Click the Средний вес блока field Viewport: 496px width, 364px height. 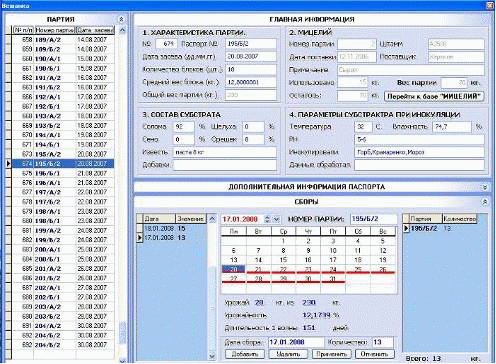251,82
